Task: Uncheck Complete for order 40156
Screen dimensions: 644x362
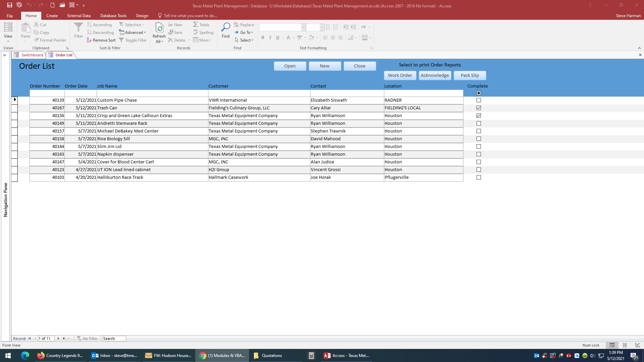Action: tap(479, 116)
